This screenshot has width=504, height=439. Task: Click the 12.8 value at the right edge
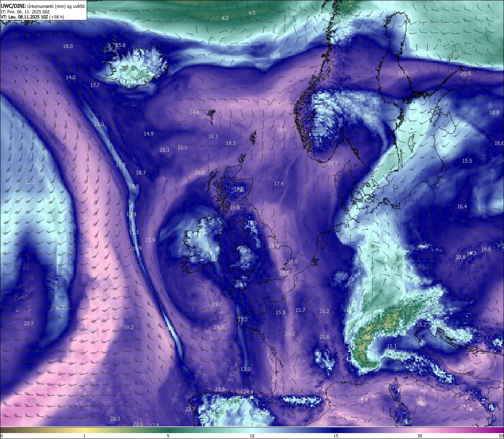(x=494, y=112)
